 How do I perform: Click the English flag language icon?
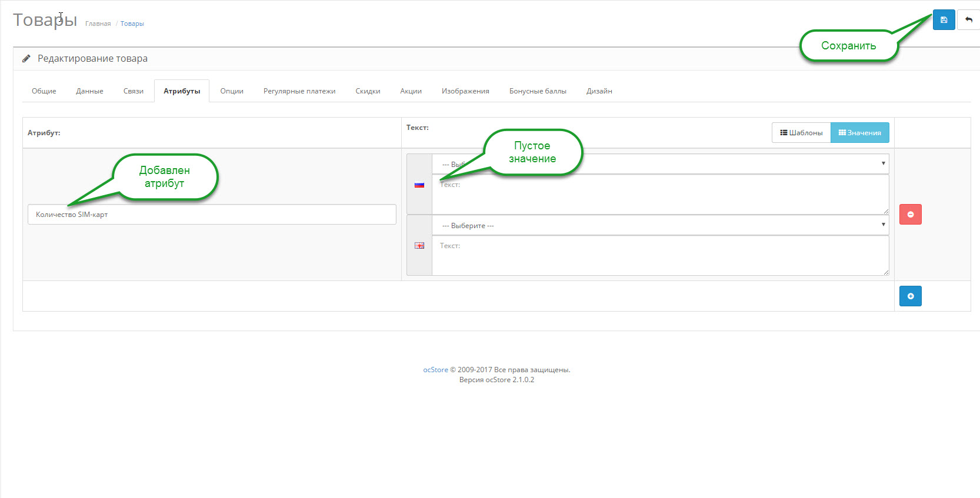point(419,246)
